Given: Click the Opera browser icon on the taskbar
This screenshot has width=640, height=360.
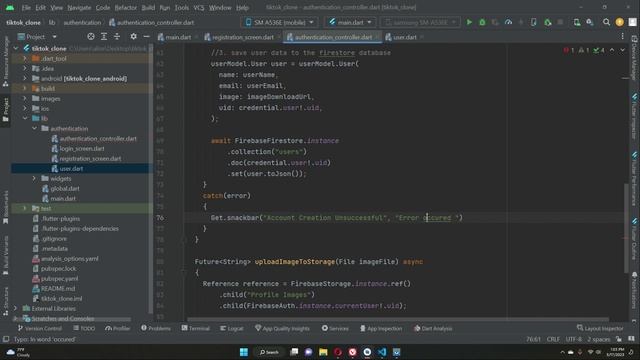Looking at the screenshot, I should [x=338, y=352].
